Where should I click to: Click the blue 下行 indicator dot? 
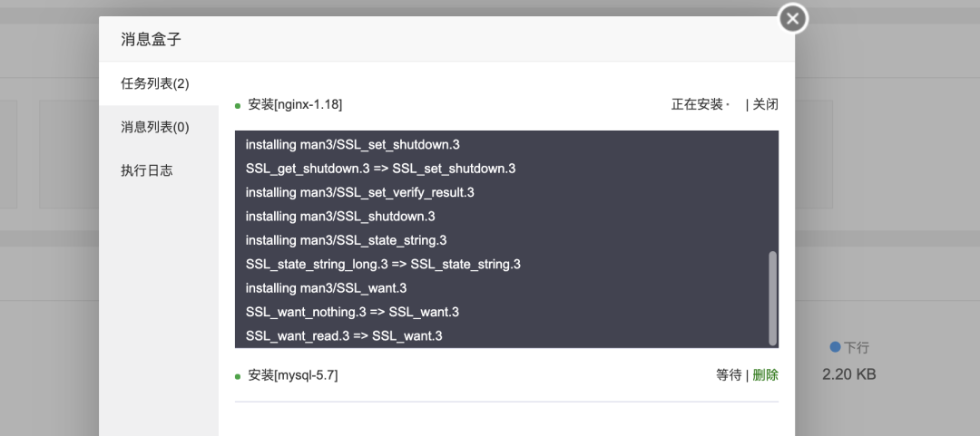tap(835, 346)
